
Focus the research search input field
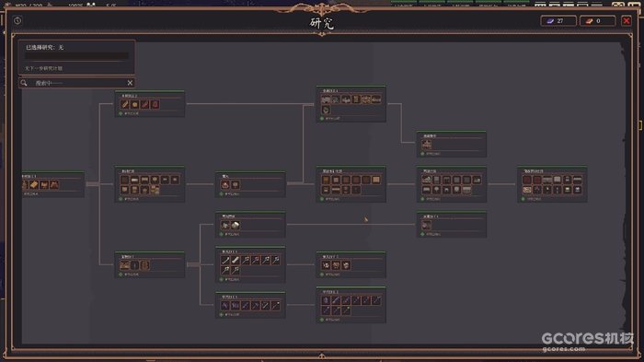pyautogui.click(x=77, y=83)
